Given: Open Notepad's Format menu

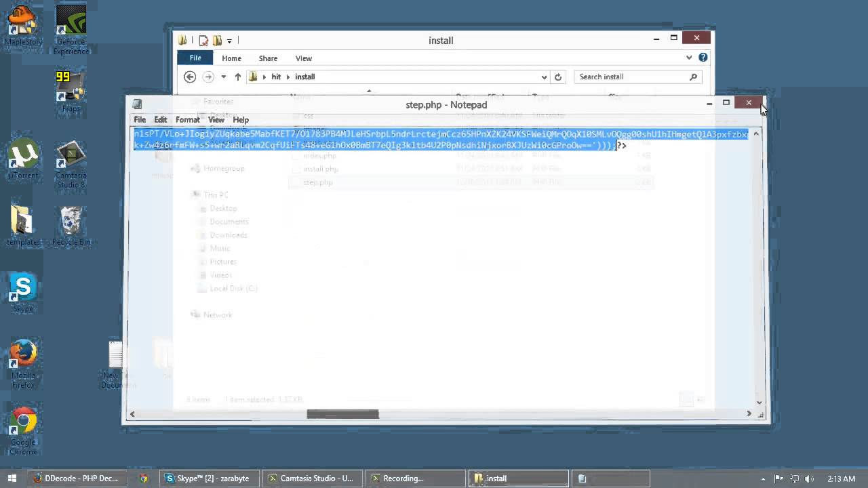Looking at the screenshot, I should (188, 119).
